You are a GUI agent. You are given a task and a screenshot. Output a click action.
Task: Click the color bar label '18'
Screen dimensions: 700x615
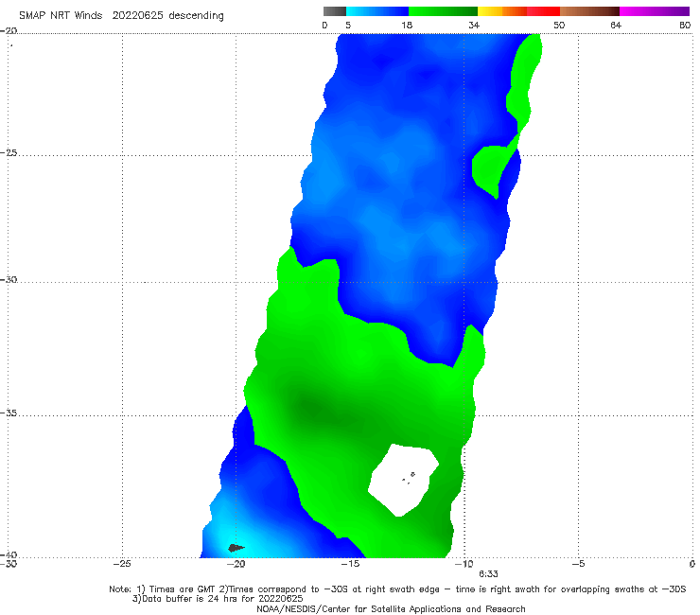pos(407,25)
